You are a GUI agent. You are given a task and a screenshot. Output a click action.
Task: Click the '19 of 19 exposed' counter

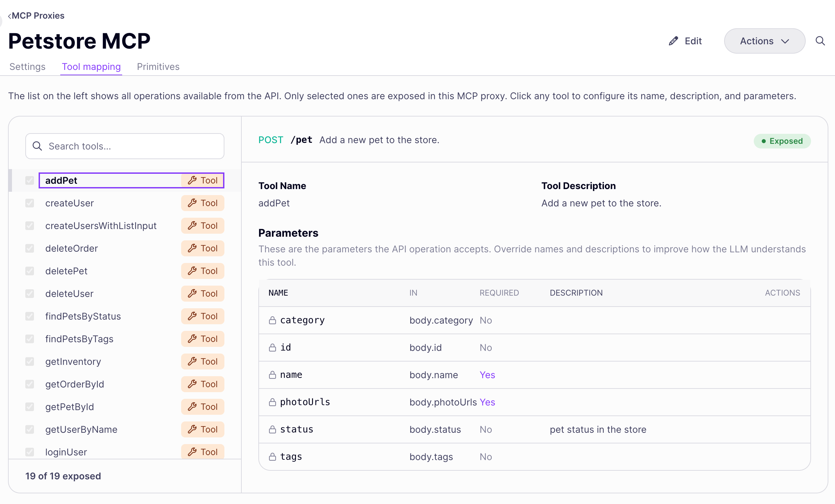pyautogui.click(x=63, y=476)
